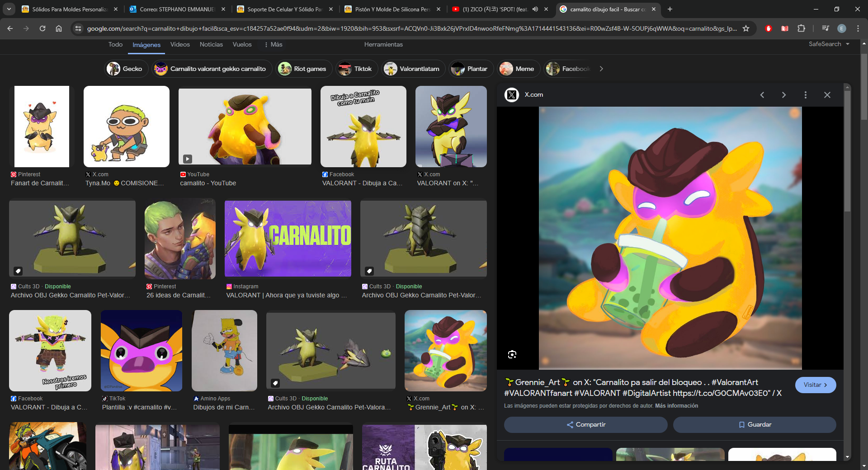
Task: Switch to the ZICO SPOT YouTube tab
Action: coord(495,9)
